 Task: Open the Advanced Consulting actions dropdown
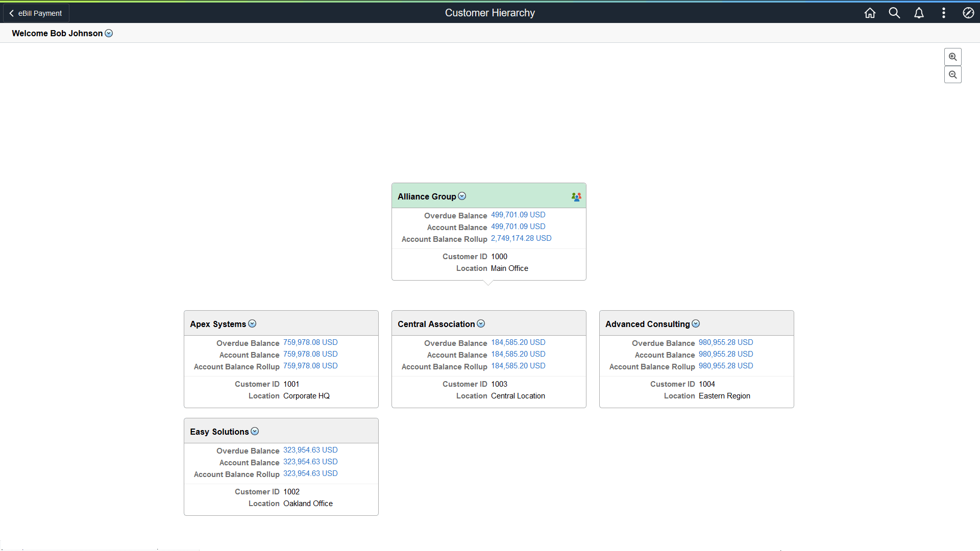(696, 324)
